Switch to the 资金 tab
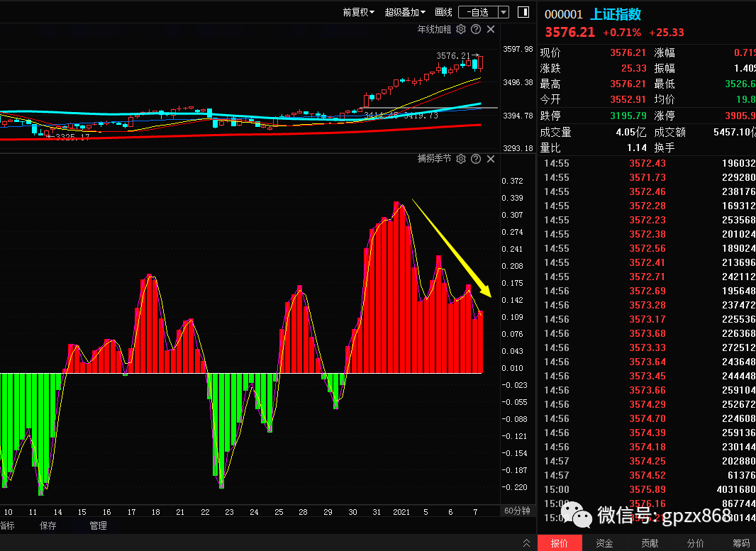 [604, 542]
